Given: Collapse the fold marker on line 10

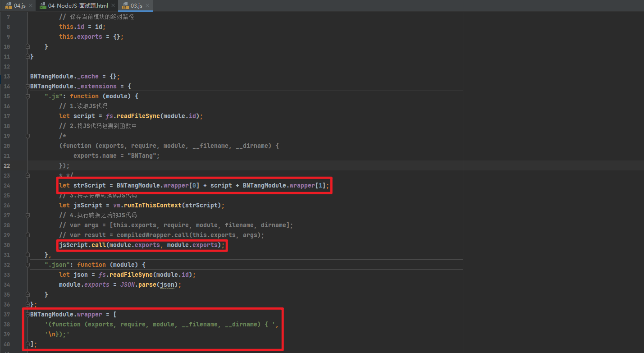Looking at the screenshot, I should (x=27, y=46).
